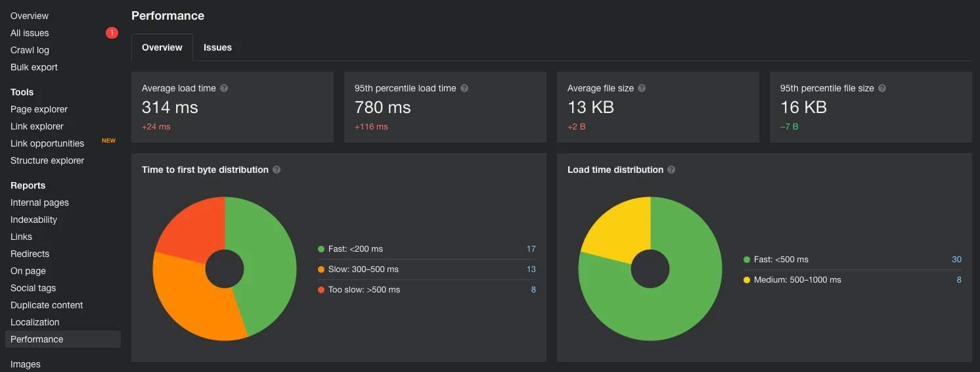View Localization report
This screenshot has width=980, height=372.
35,322
